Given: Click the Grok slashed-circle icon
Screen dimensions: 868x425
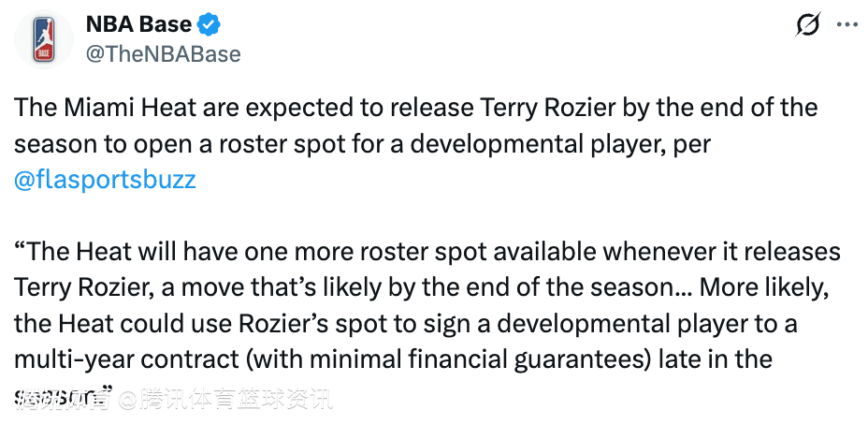Looking at the screenshot, I should point(807,26).
